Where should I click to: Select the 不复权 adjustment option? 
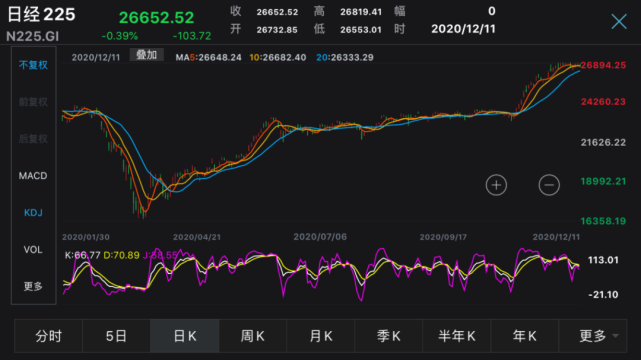[33, 65]
